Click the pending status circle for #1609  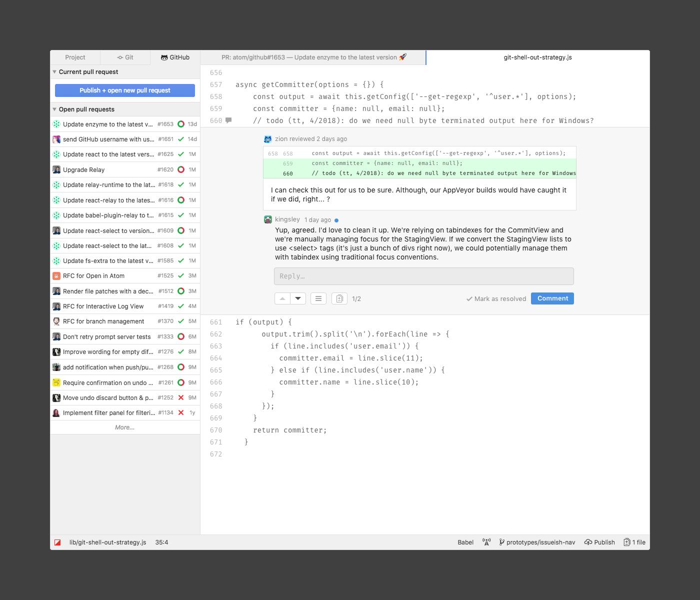[x=181, y=230]
